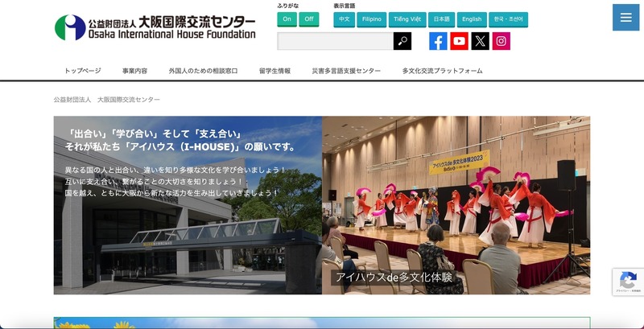Switch display language to 日本語
Image resolution: width=644 pixels, height=329 pixels.
coord(441,19)
